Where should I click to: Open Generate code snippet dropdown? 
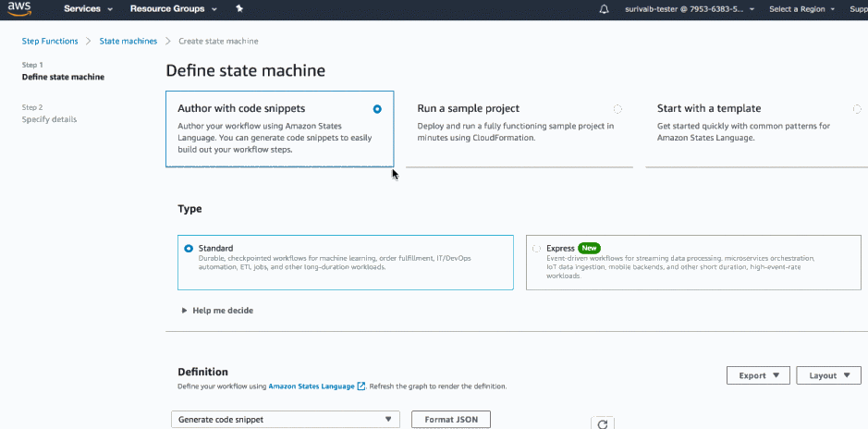pos(286,420)
